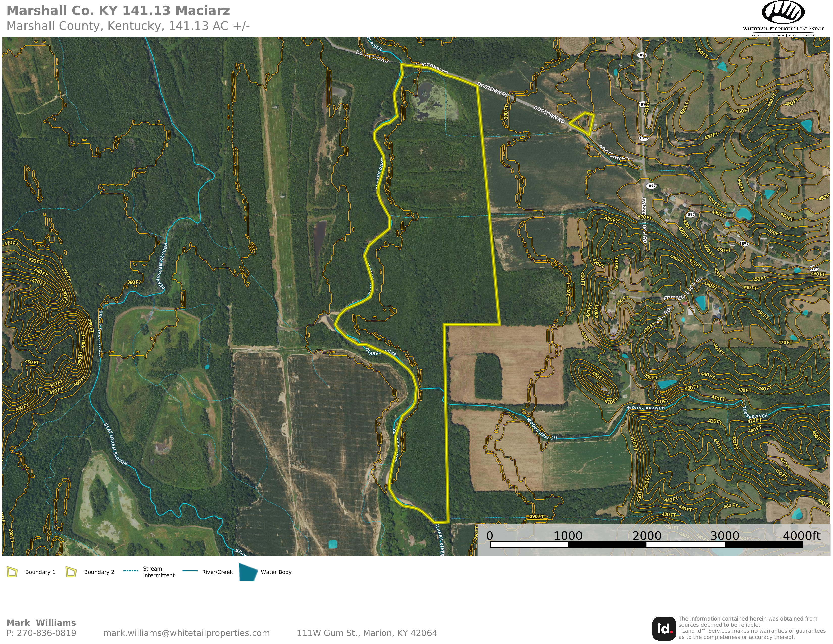Click the mark.williams@whitetailproperties.com email address
The width and height of the screenshot is (833, 644).
pos(187,633)
